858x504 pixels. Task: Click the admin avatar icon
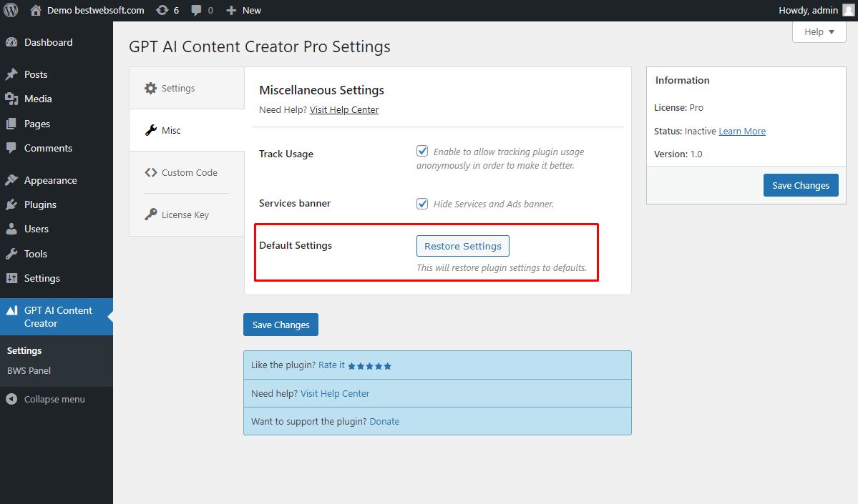click(x=848, y=11)
